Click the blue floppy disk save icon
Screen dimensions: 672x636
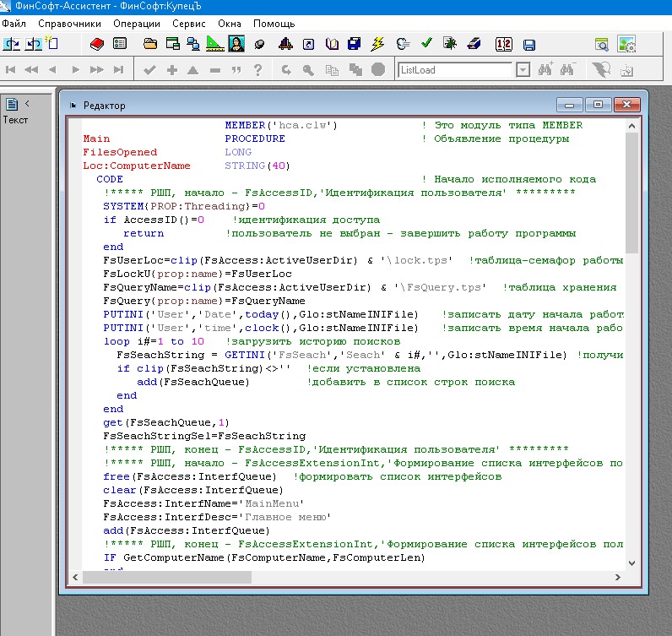coord(529,44)
